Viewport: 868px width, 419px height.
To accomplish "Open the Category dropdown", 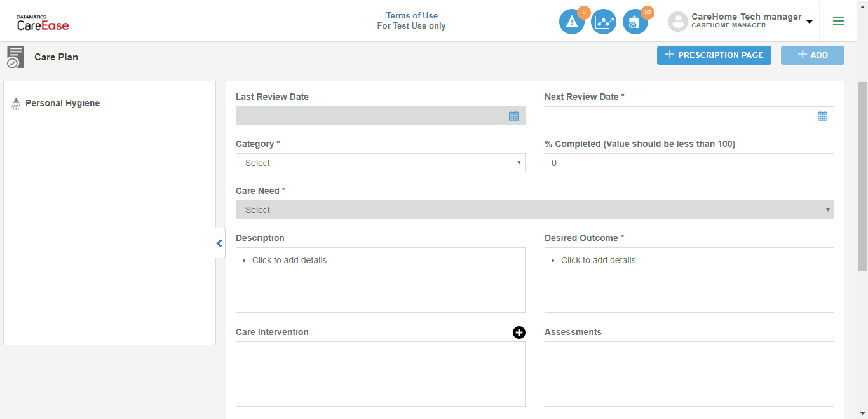I will [380, 163].
